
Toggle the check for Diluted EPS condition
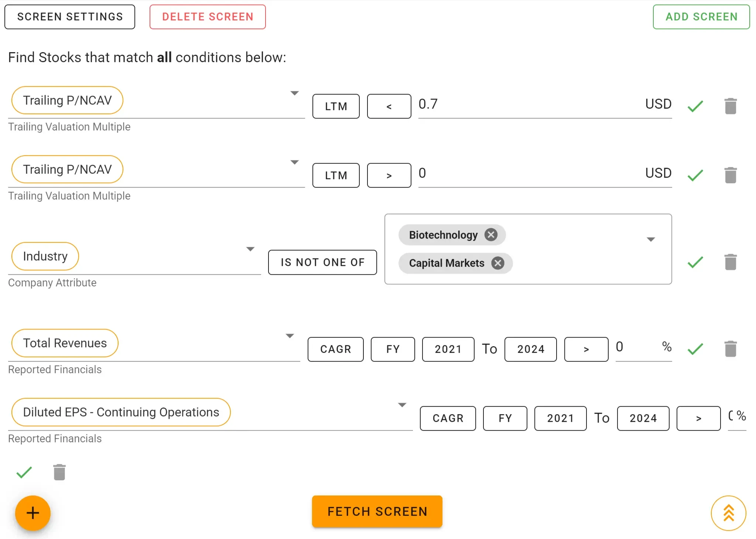[x=24, y=472]
